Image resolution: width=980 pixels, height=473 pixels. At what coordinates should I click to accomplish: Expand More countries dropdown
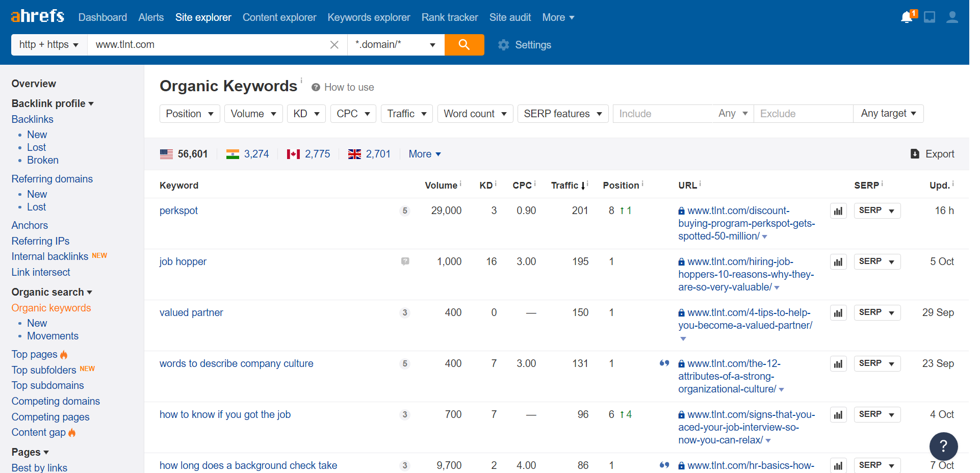(425, 154)
